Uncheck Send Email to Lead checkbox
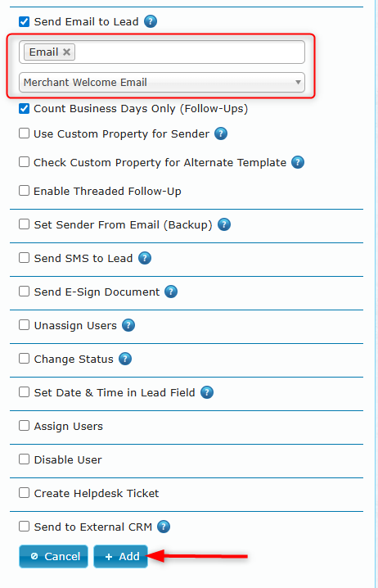 (24, 21)
